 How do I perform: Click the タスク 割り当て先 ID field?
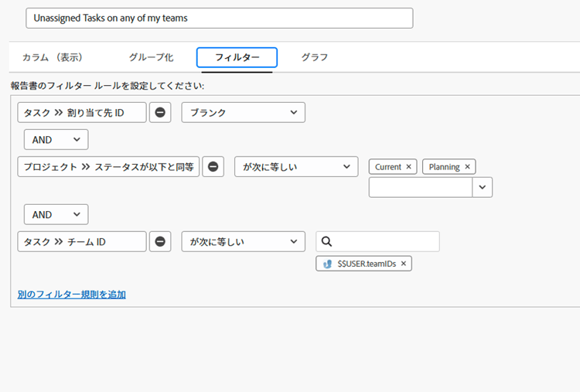pyautogui.click(x=81, y=113)
